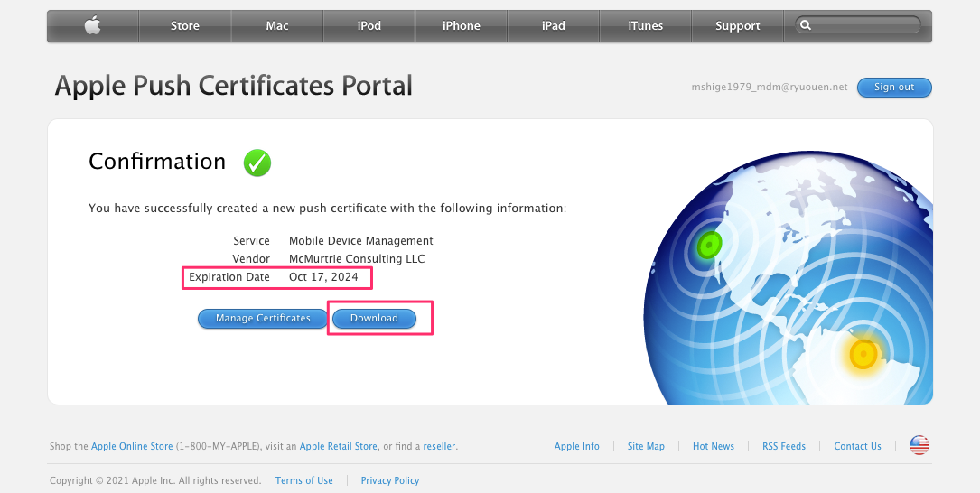Open the Apple Retail Store link
The height and width of the screenshot is (493, 980).
point(338,446)
